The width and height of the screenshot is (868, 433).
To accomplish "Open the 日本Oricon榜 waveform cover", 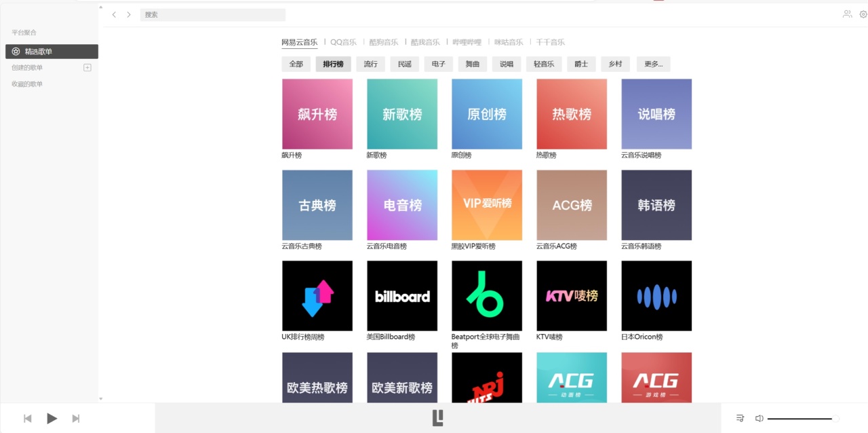I will [656, 296].
